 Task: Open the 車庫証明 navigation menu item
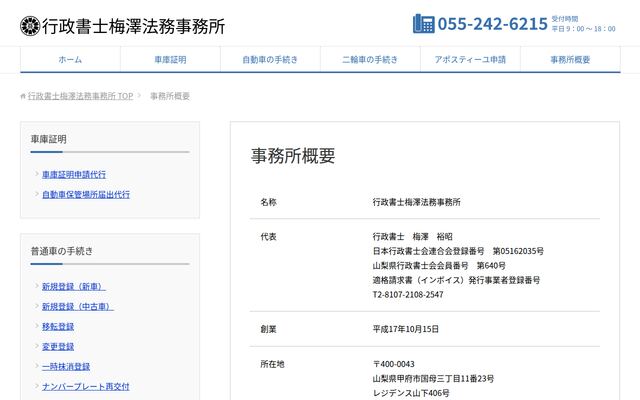(x=170, y=60)
